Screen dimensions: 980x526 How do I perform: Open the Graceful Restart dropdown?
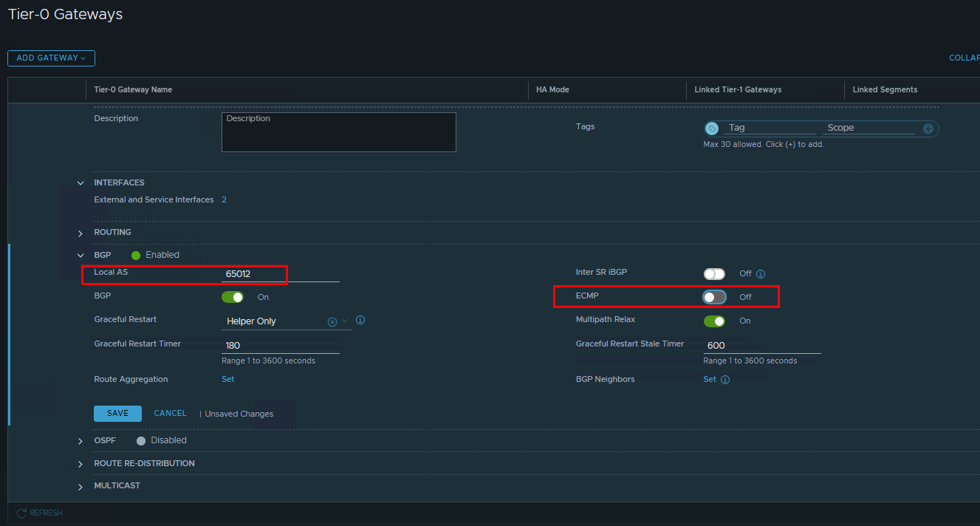click(345, 321)
